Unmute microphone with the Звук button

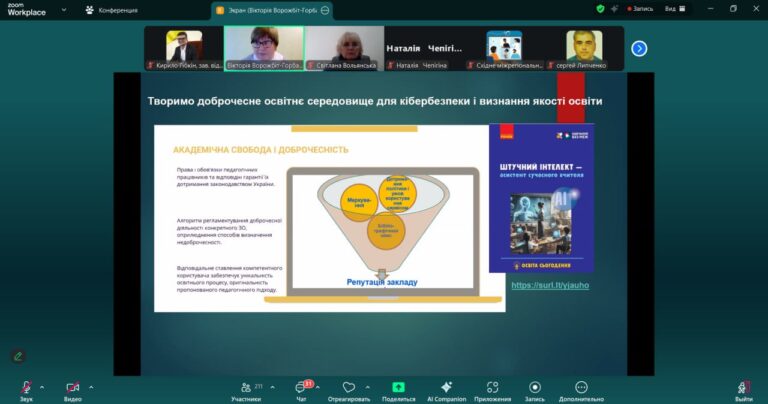[x=25, y=387]
